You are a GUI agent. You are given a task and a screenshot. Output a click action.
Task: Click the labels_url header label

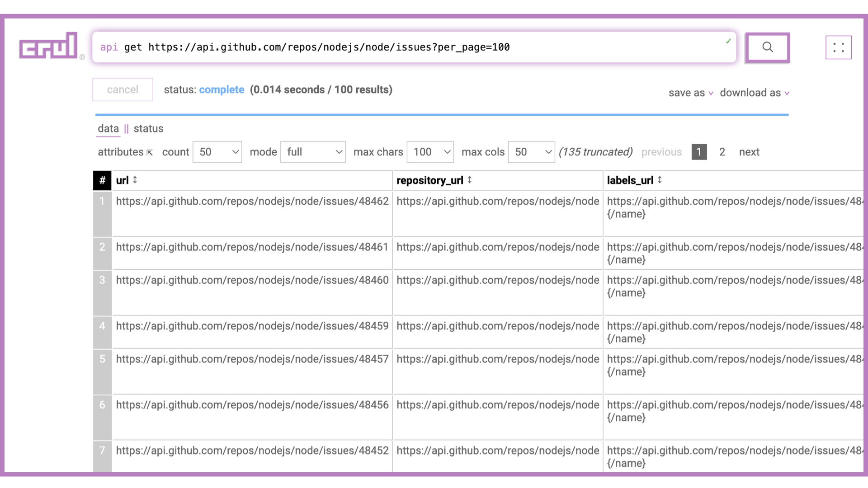tap(630, 180)
